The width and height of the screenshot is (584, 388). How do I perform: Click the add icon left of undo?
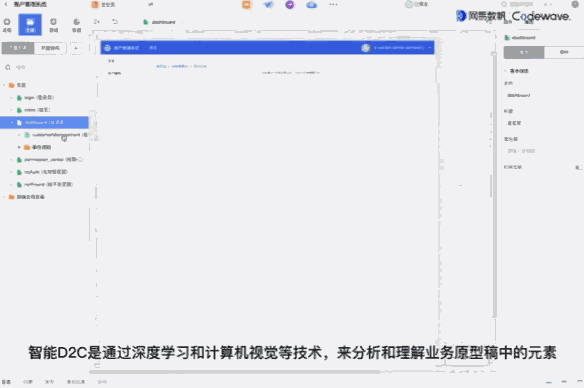pyautogui.click(x=96, y=22)
